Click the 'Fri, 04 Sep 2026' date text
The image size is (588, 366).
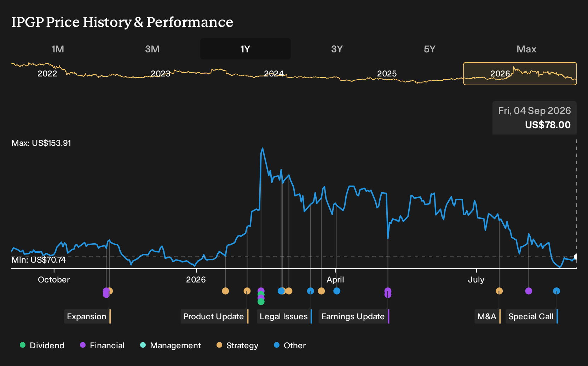pos(535,111)
